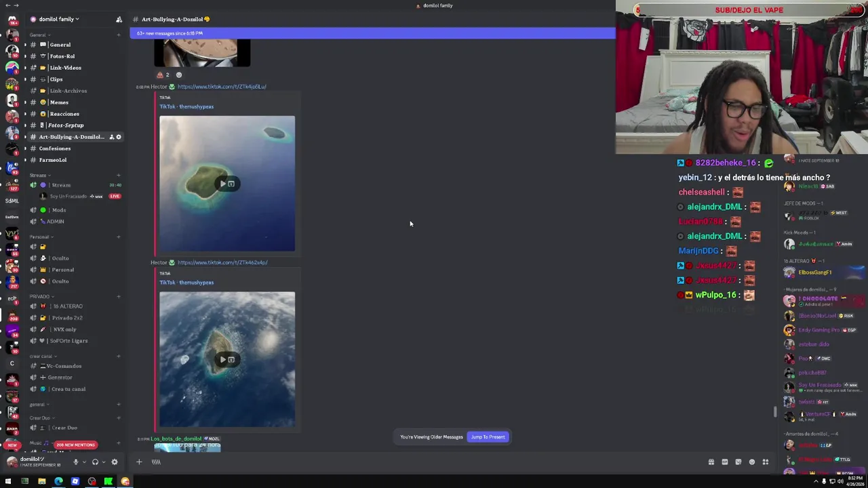Click the plus attach button in message bar

point(139,462)
